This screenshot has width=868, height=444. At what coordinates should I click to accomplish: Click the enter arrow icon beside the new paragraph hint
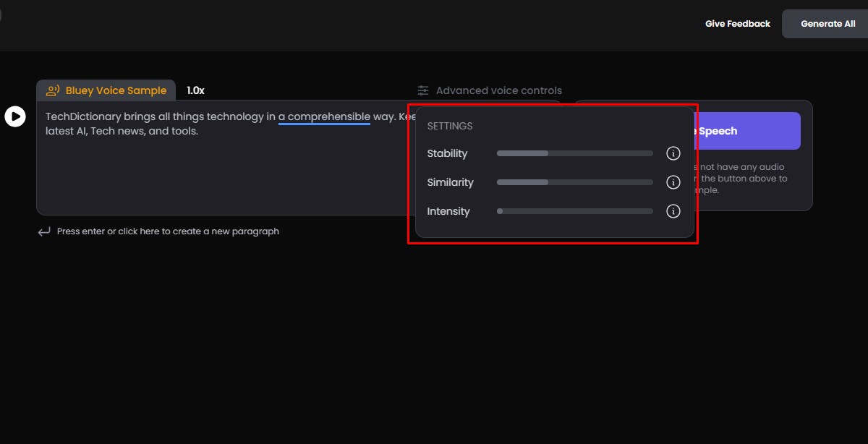(44, 231)
